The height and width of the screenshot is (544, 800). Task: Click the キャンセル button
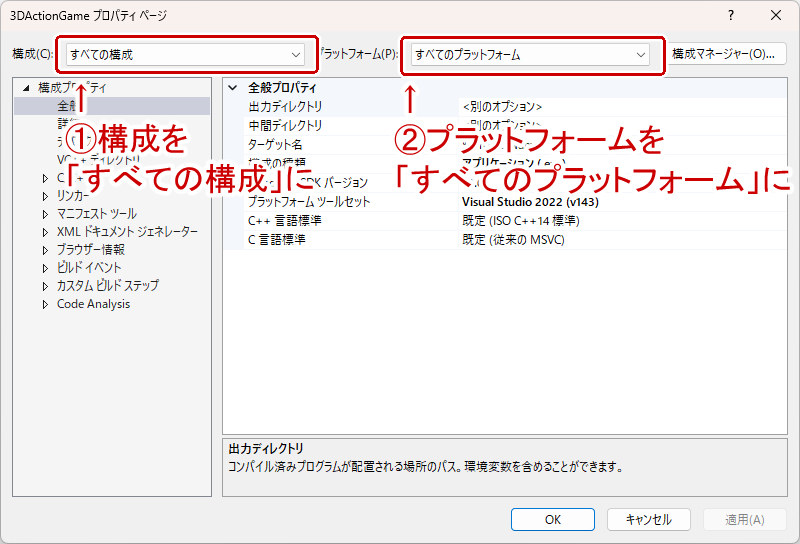coord(648,520)
